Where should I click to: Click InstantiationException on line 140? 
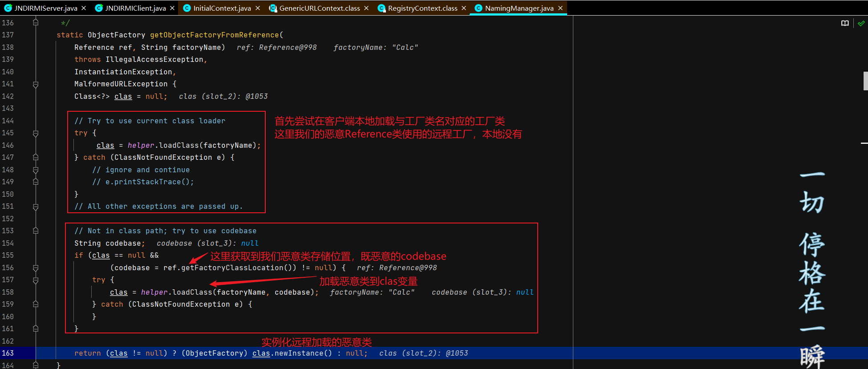point(123,72)
